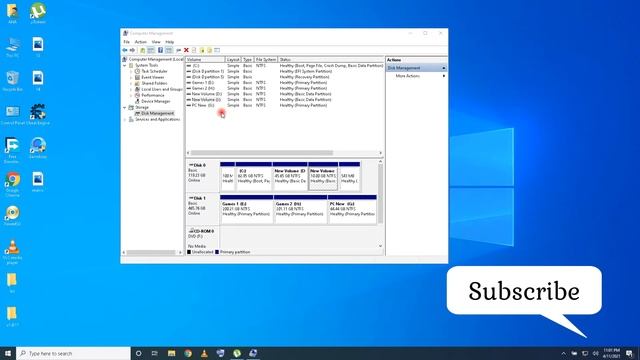Sort by Status column header
This screenshot has width=640, height=360.
331,60
